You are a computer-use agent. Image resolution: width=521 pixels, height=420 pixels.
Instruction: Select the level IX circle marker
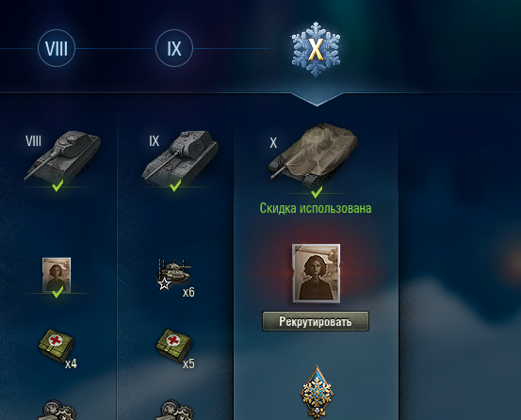[x=174, y=48]
